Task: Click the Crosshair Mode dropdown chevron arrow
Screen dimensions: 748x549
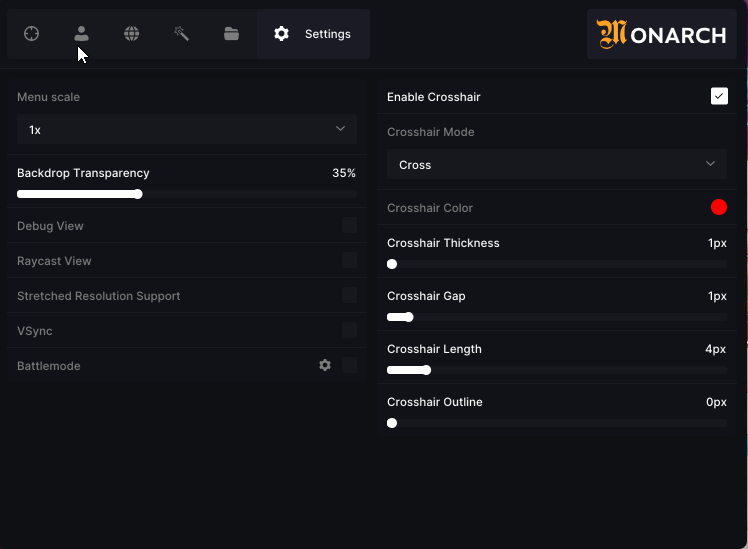Action: tap(710, 164)
